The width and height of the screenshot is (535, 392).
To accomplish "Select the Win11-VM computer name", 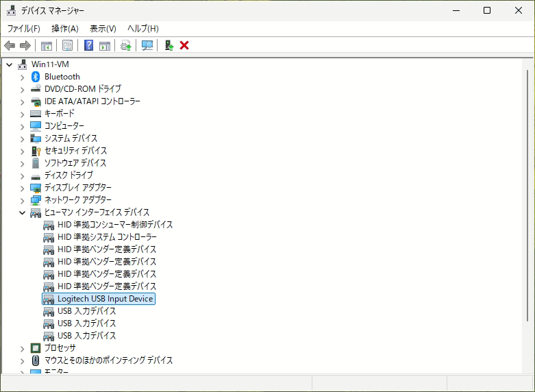I will pyautogui.click(x=50, y=64).
